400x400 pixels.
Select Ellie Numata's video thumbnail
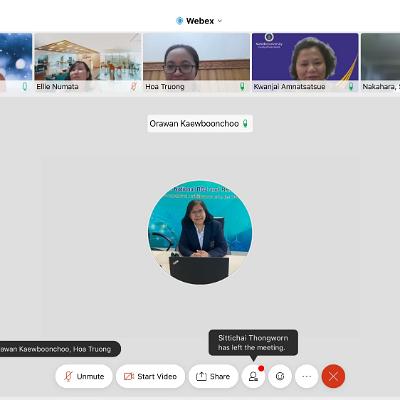tap(88, 62)
